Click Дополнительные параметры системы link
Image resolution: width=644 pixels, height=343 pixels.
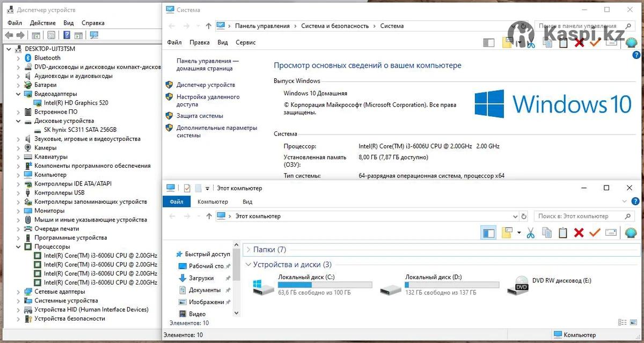coord(217,132)
